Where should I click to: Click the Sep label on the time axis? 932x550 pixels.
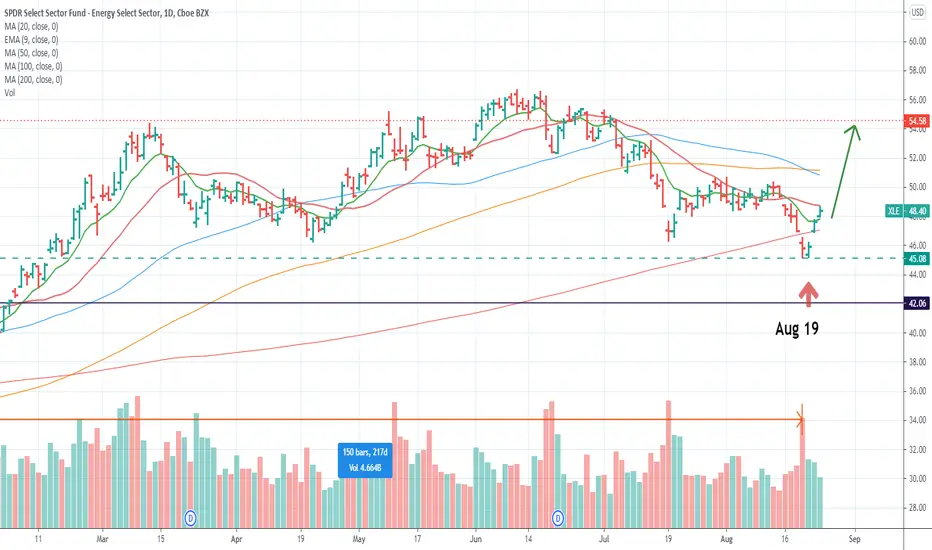point(854,539)
